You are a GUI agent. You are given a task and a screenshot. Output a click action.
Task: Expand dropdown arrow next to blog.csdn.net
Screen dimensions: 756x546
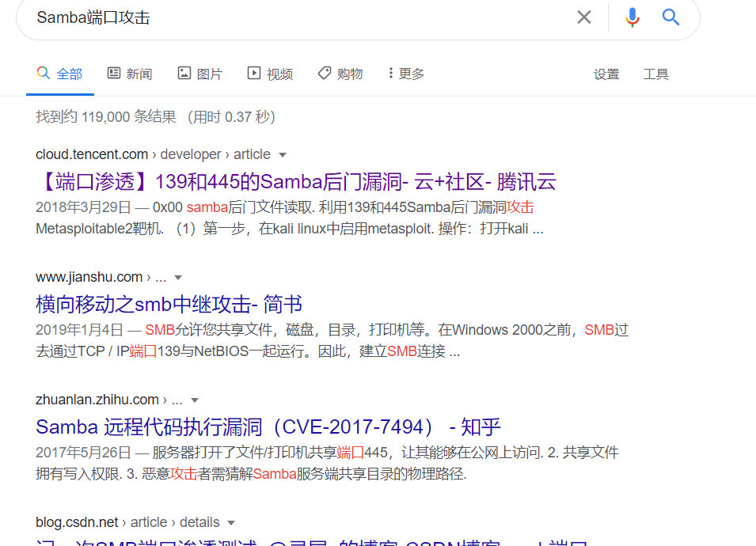click(231, 523)
